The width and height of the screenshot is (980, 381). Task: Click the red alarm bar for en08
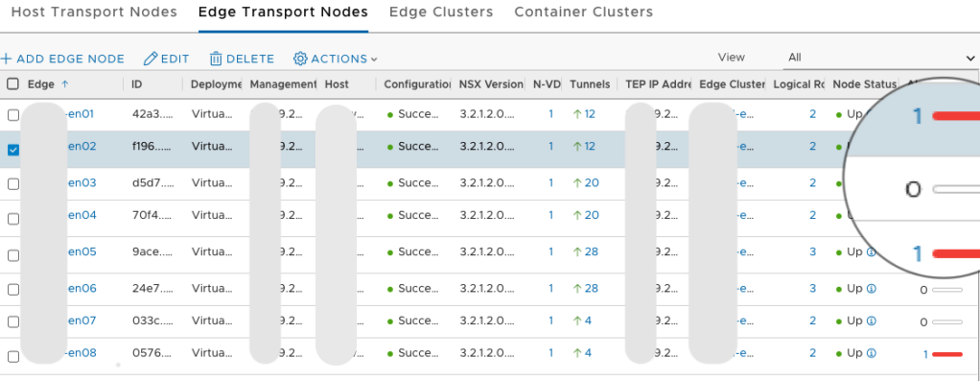(x=946, y=354)
